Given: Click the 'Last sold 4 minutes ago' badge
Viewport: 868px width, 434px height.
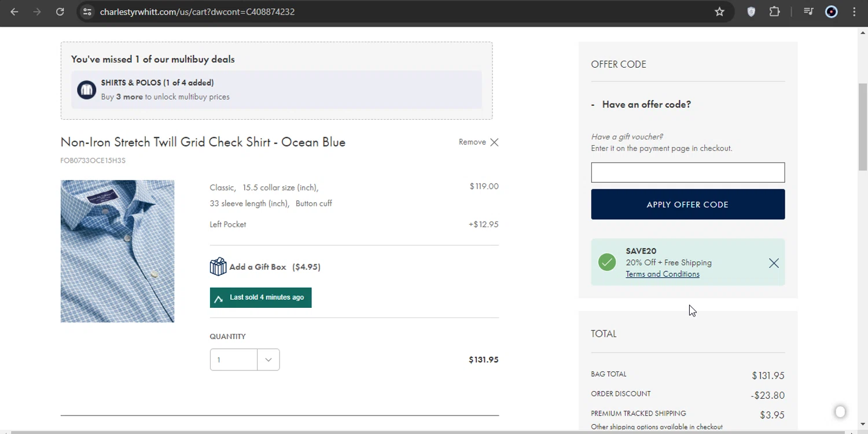Looking at the screenshot, I should 260,297.
